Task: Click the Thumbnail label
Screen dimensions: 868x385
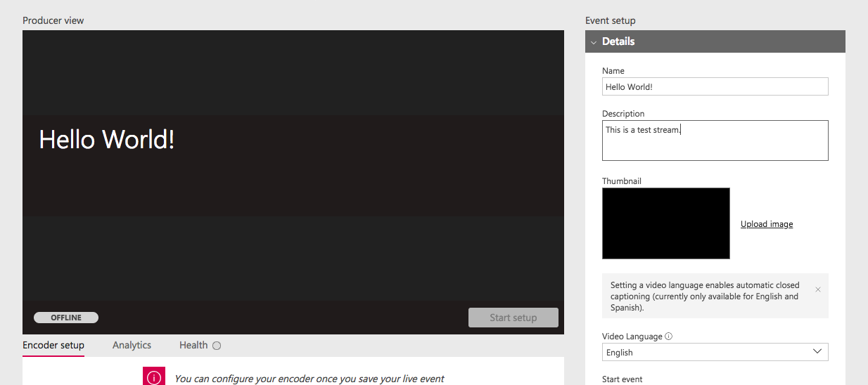Action: point(622,181)
